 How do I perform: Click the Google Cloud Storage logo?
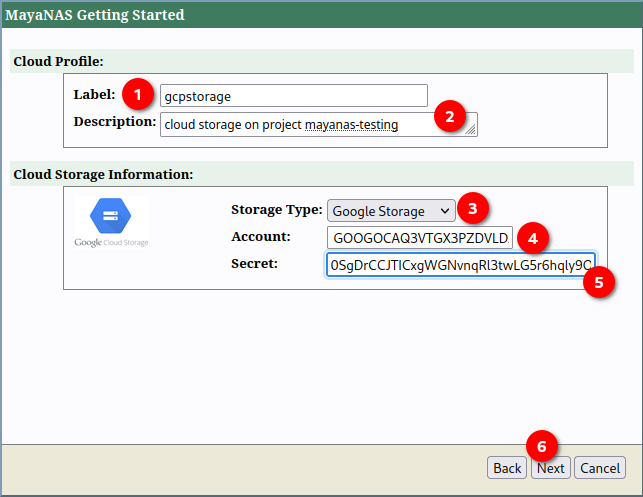[x=111, y=223]
